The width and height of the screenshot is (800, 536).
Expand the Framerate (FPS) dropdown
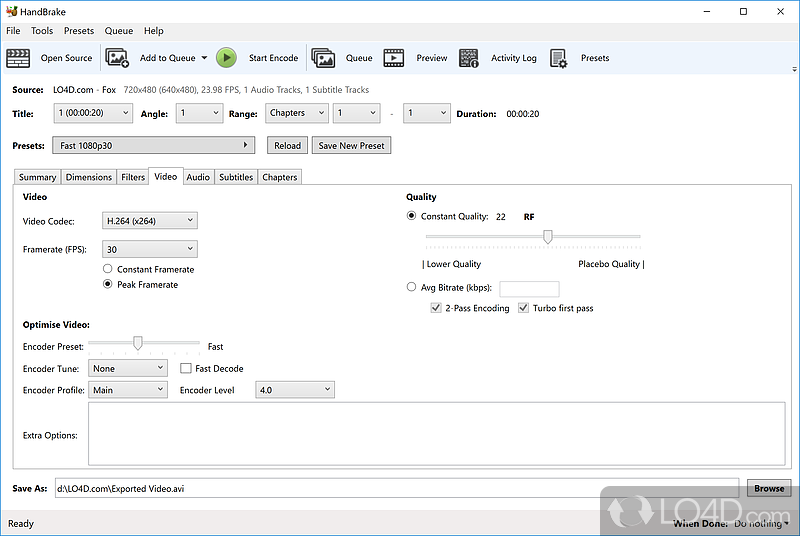[149, 249]
